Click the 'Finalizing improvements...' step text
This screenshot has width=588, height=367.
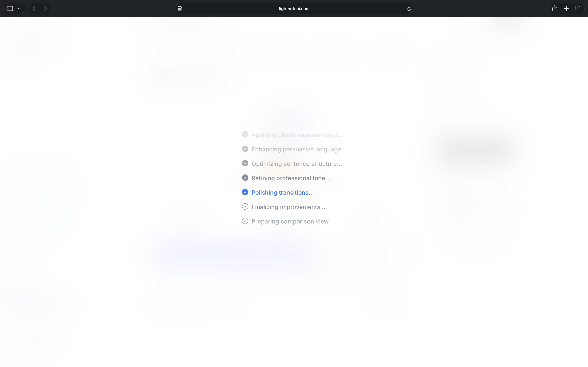coord(288,207)
